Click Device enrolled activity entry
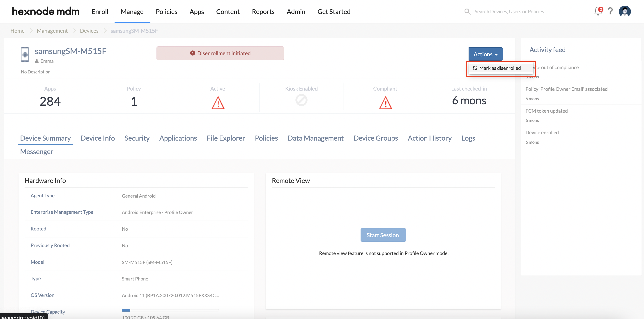The width and height of the screenshot is (644, 319). [x=542, y=133]
